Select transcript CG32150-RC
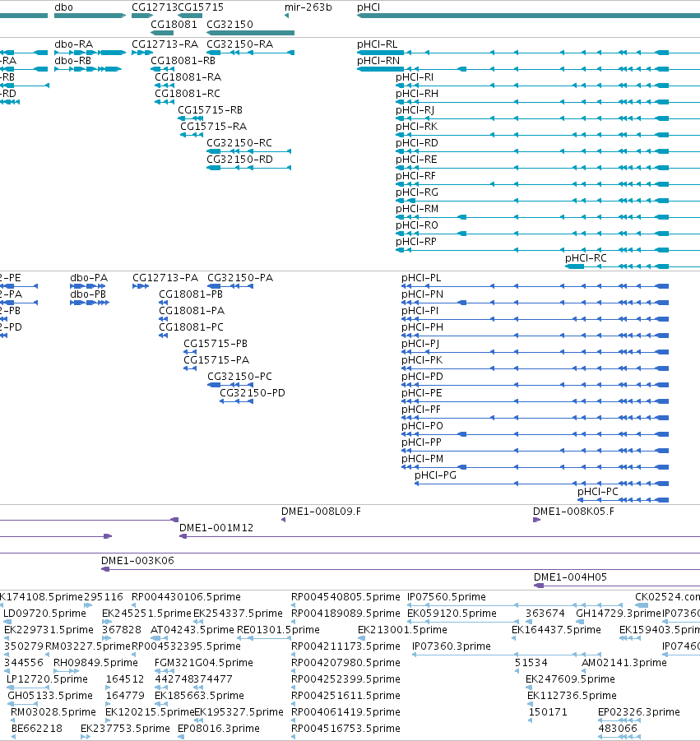This screenshot has width=700, height=741. (239, 143)
